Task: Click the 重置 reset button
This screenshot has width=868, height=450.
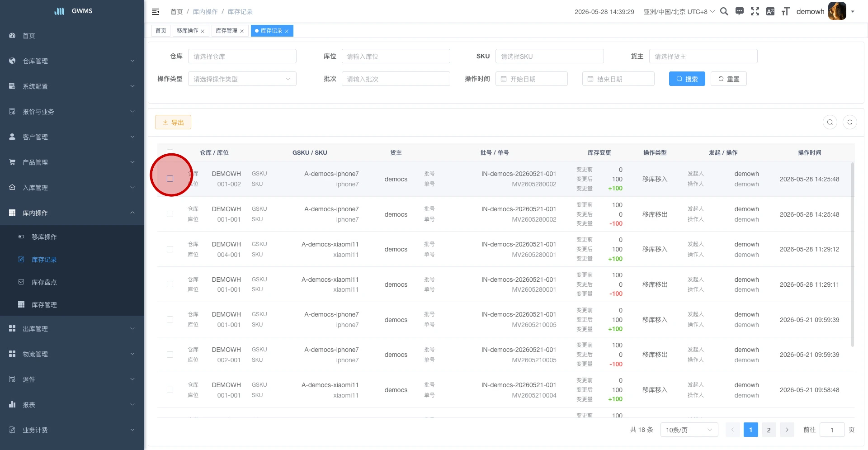Action: pyautogui.click(x=729, y=79)
